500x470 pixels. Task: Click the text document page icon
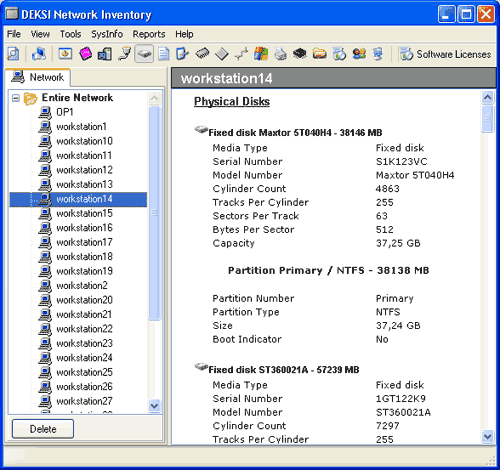point(163,54)
